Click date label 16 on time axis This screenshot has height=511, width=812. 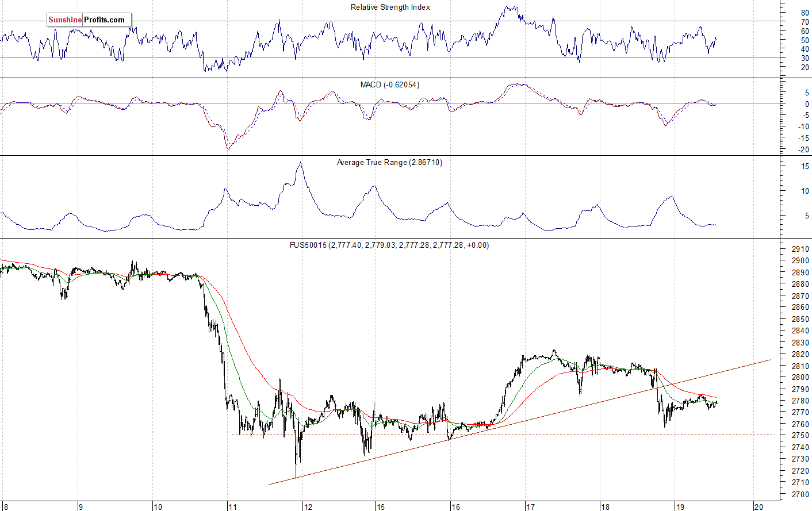click(x=455, y=507)
